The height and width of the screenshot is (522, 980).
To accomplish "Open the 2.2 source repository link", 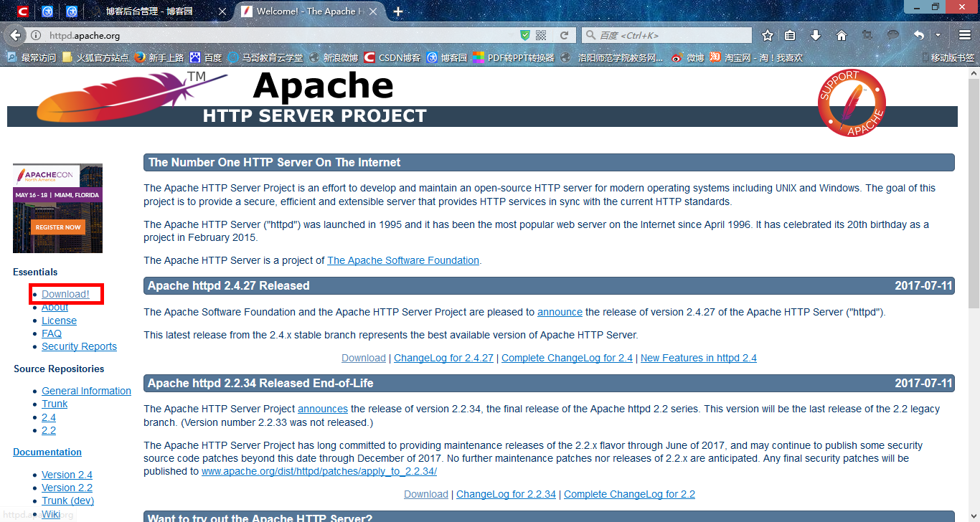I will (49, 430).
